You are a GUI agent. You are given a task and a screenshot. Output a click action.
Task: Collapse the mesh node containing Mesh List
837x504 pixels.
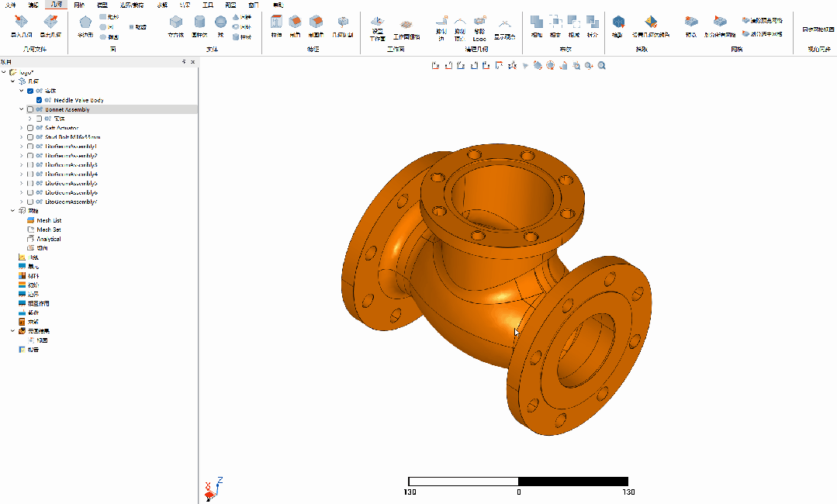tap(13, 211)
